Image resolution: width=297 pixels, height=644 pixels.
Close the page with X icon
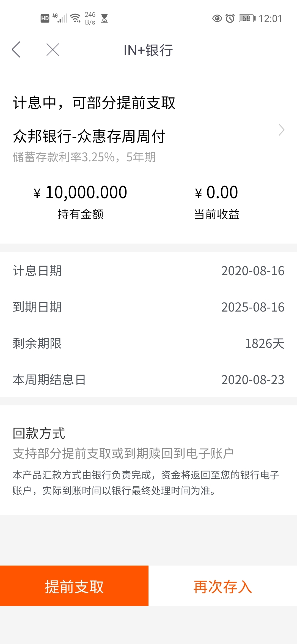coord(53,50)
